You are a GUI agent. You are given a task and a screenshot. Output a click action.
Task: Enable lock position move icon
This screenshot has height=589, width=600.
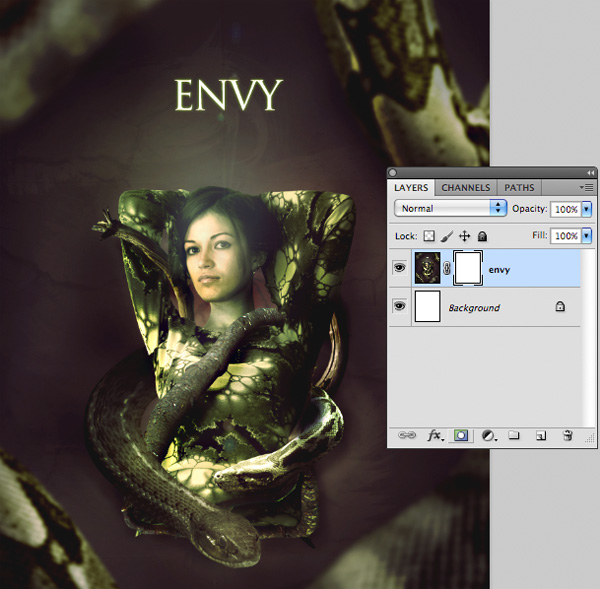click(465, 236)
